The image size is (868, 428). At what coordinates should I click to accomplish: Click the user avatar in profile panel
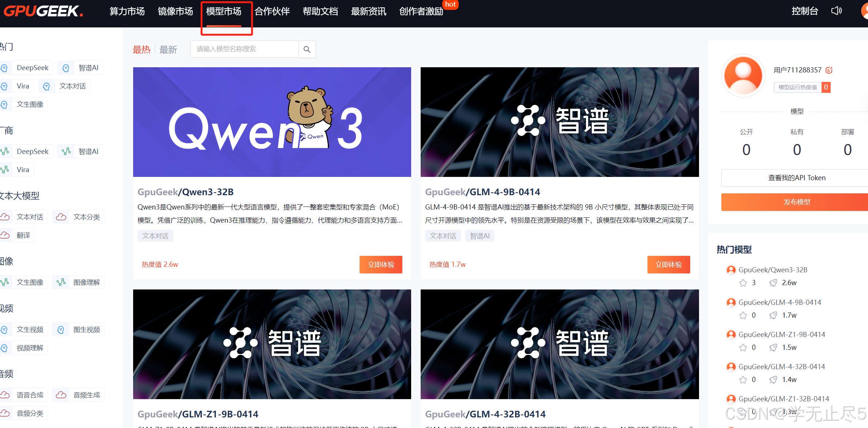743,76
